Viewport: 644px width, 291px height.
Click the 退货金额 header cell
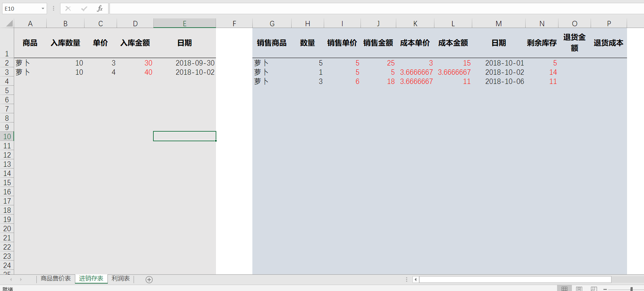coord(575,43)
